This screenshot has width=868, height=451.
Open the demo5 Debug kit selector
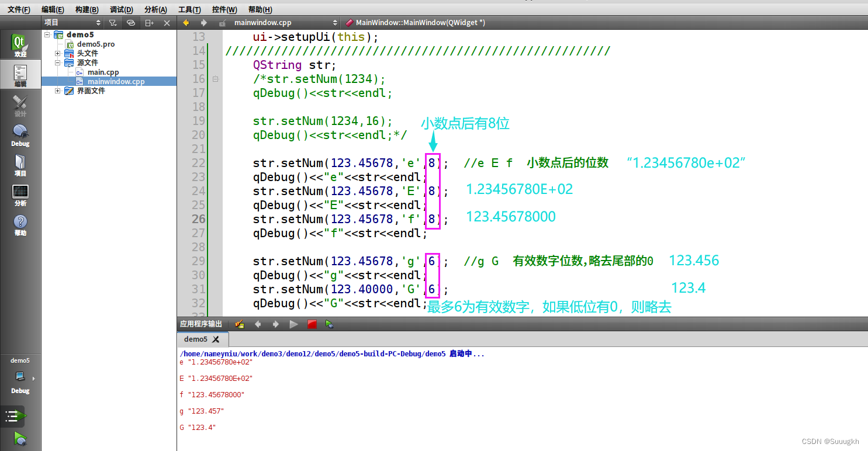point(20,376)
